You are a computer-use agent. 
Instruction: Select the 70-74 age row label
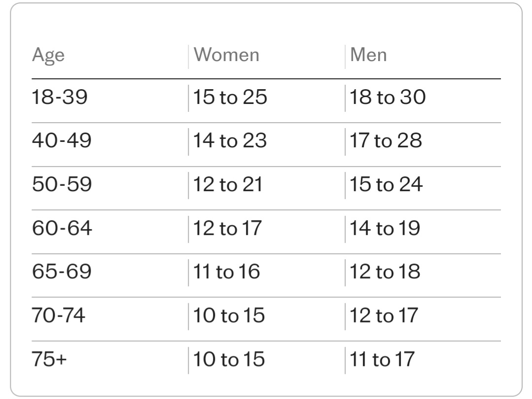58,315
